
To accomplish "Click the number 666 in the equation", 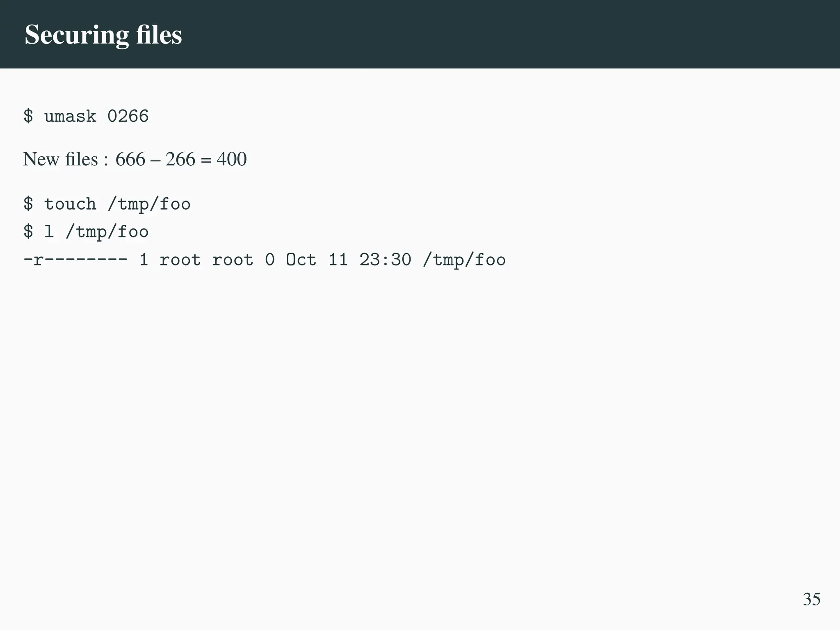I will [x=130, y=159].
